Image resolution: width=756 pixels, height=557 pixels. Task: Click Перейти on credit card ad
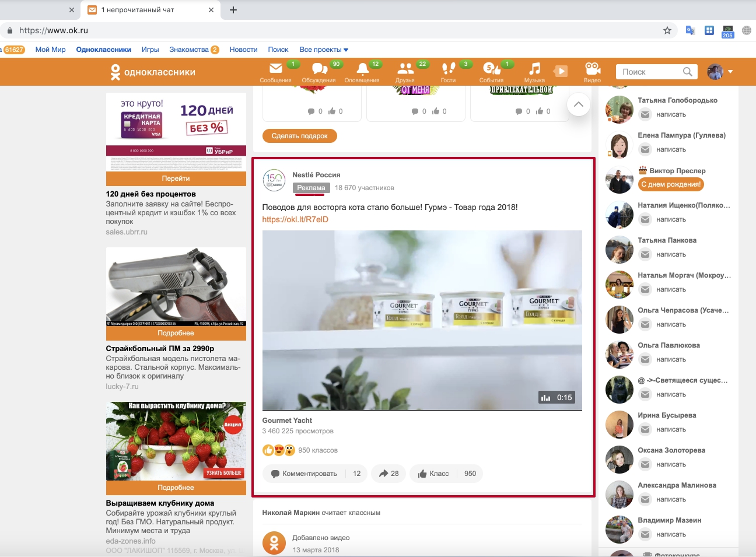click(x=176, y=178)
